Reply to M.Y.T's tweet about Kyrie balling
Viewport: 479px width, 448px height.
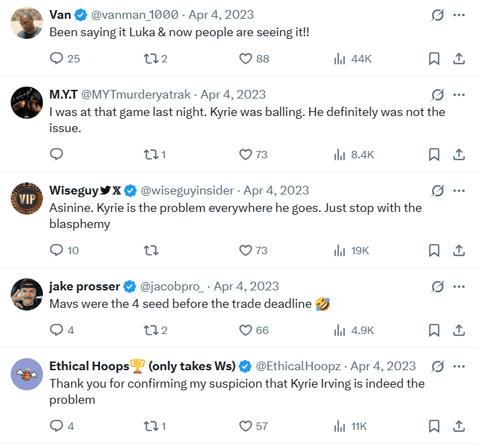coord(57,155)
